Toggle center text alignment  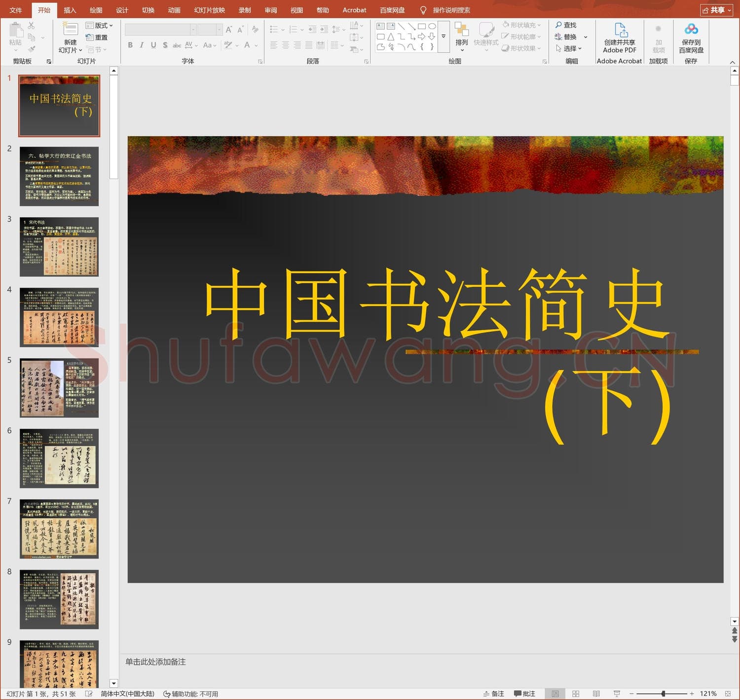[x=285, y=45]
